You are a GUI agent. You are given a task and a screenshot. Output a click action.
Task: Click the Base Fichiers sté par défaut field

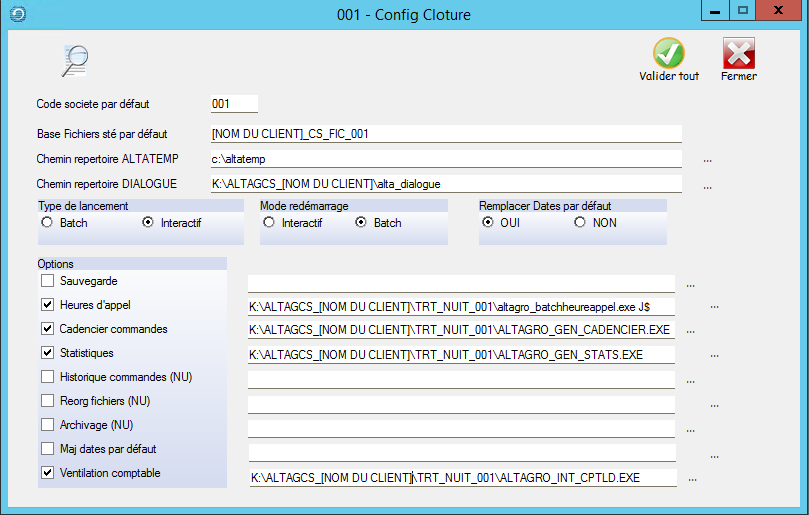[445, 133]
